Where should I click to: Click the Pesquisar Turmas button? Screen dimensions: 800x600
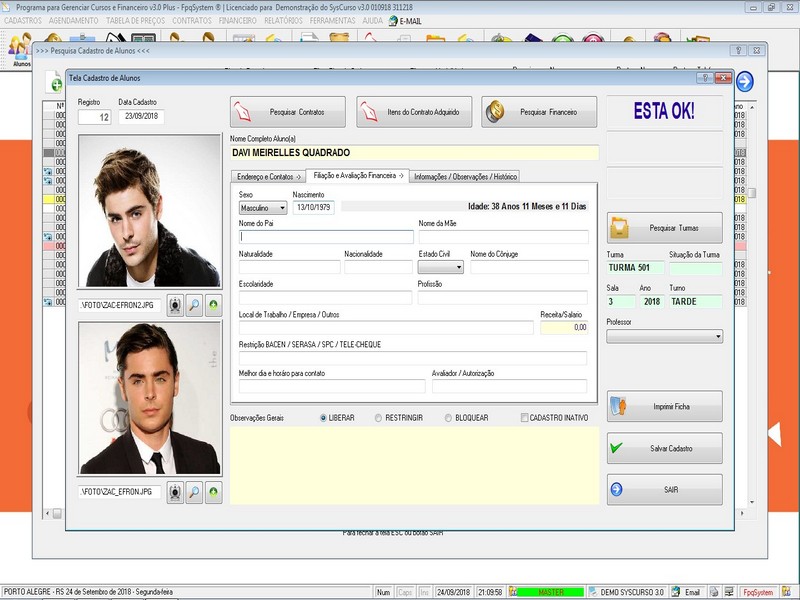tap(664, 228)
